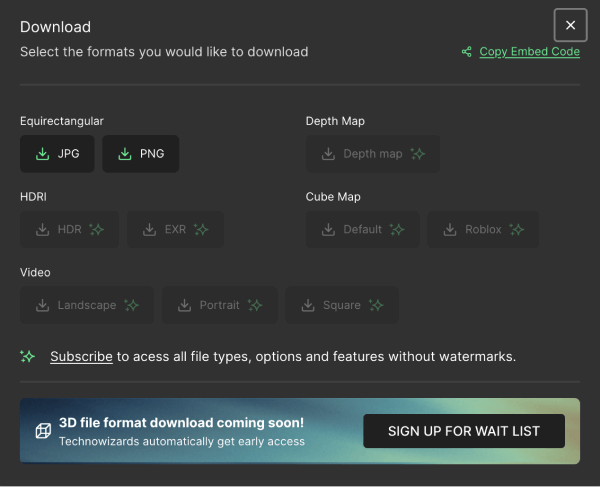Click the premium sparkle icon on Depth map
This screenshot has width=600, height=487.
pos(418,154)
